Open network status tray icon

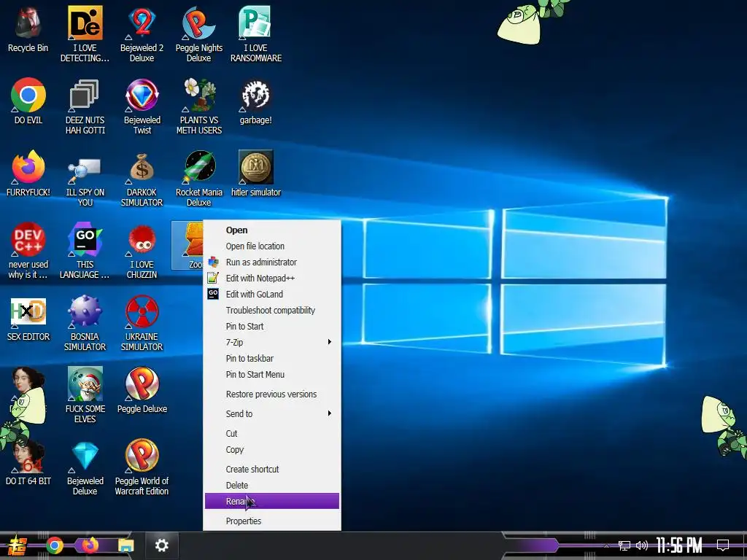tap(624, 545)
